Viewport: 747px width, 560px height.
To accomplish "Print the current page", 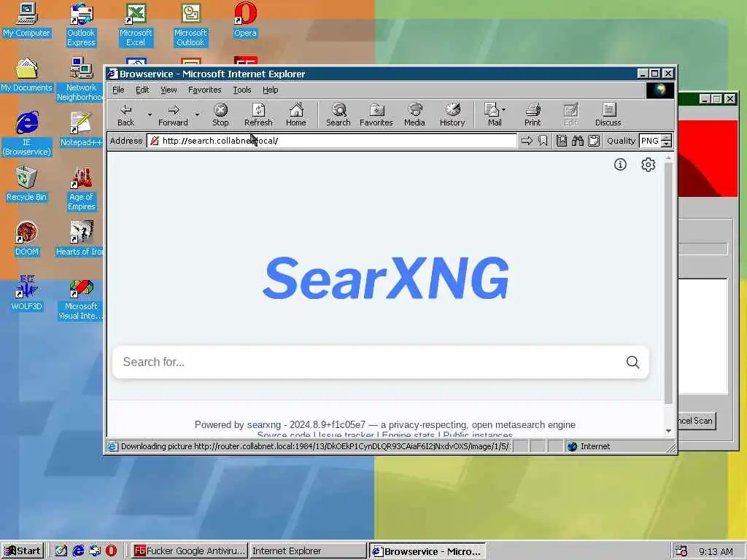I will tap(533, 115).
